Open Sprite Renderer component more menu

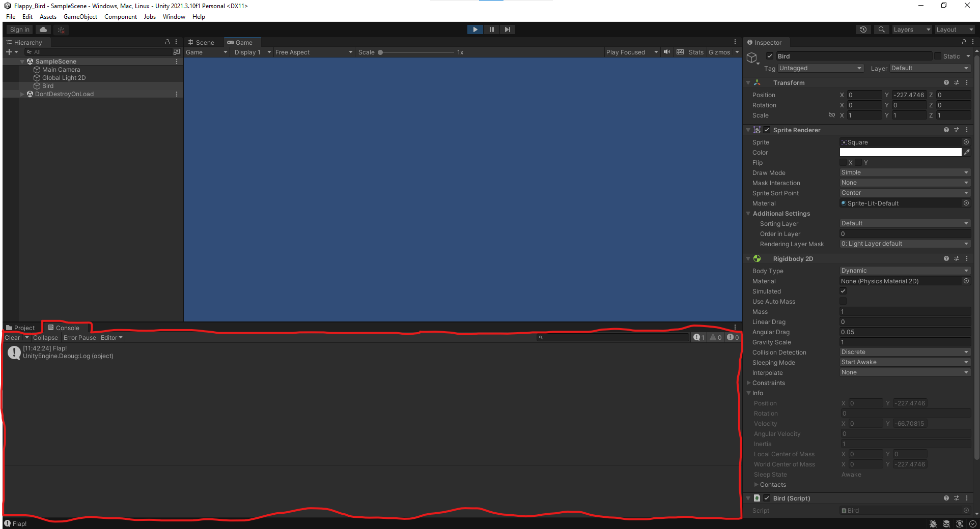pyautogui.click(x=967, y=130)
